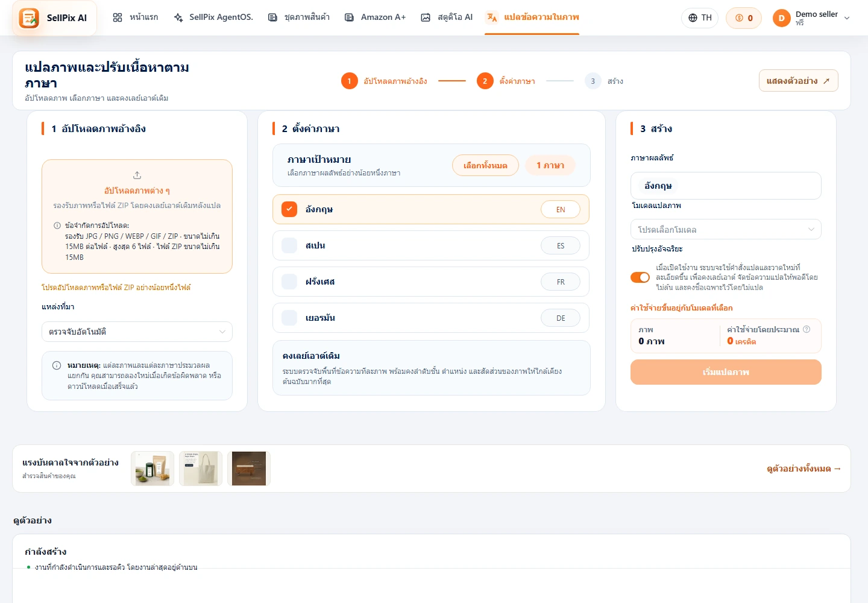Uncheck the อังกฤษ language checkbox
This screenshot has width=868, height=603.
[289, 209]
